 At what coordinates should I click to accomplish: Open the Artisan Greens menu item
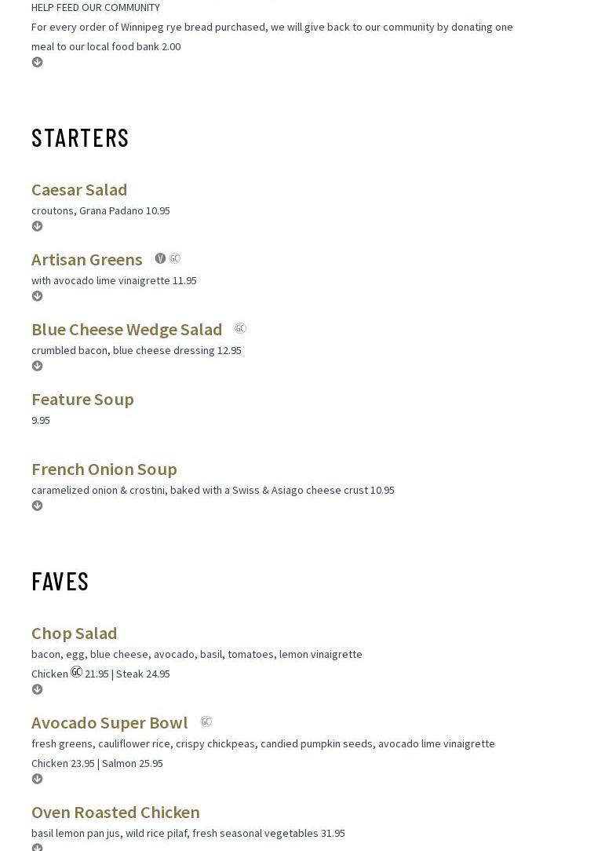(x=86, y=259)
